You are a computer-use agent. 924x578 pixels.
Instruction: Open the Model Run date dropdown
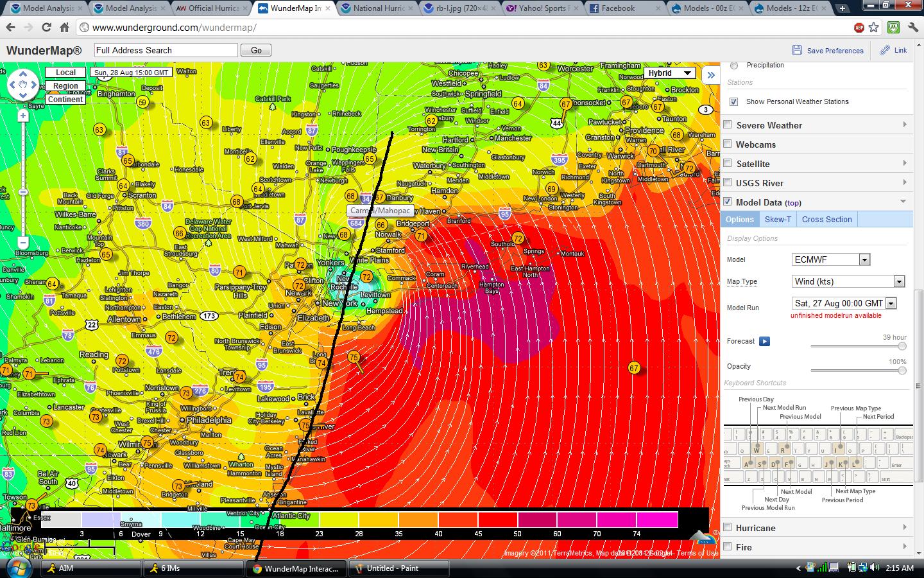(x=844, y=303)
